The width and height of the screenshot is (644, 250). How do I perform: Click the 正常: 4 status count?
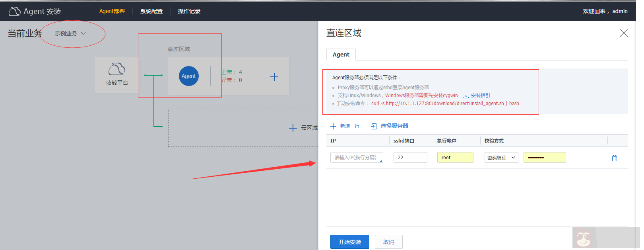[x=231, y=72]
